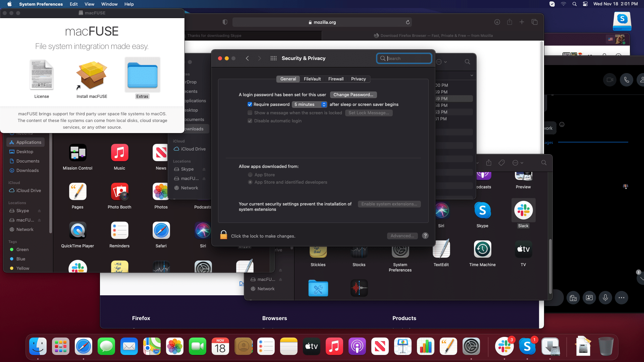
Task: Open Install macFUSE package icon
Action: [92, 76]
